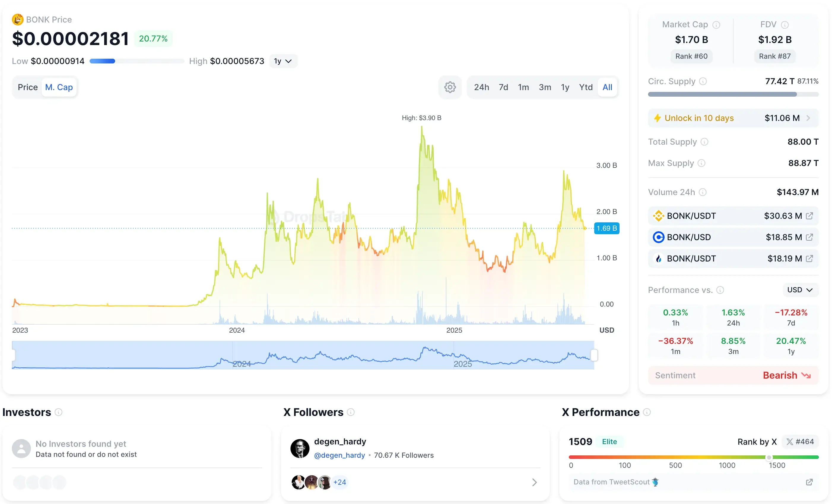The height and width of the screenshot is (504, 832).
Task: Open the 1y low/high range dropdown
Action: click(283, 61)
